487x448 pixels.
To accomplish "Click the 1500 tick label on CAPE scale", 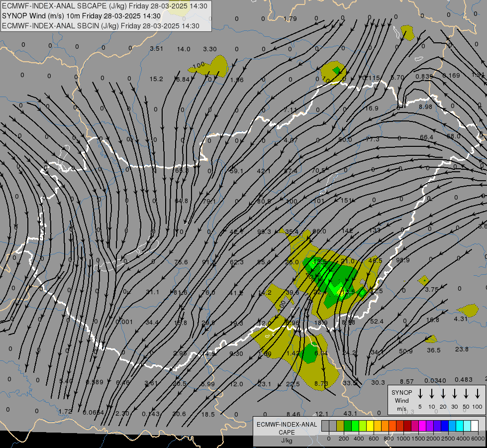I will tap(418, 439).
